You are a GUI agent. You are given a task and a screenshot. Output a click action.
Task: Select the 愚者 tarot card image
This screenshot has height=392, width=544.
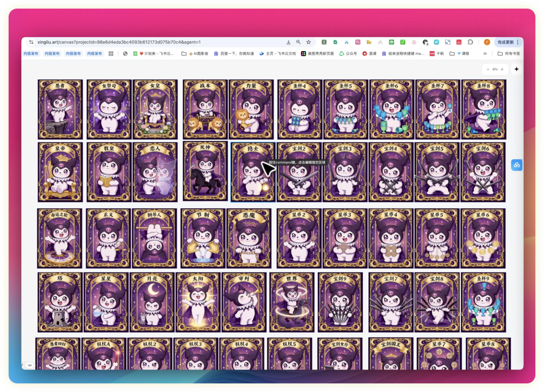(60, 109)
